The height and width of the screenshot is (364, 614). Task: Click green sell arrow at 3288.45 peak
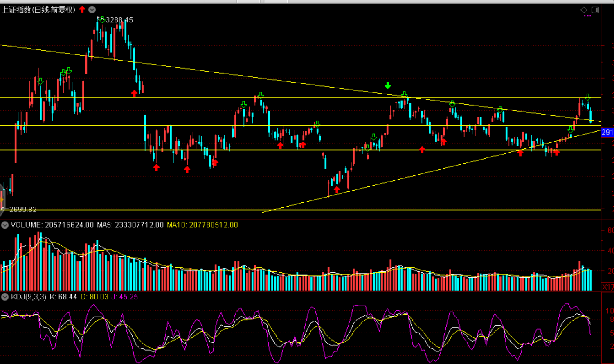point(102,19)
